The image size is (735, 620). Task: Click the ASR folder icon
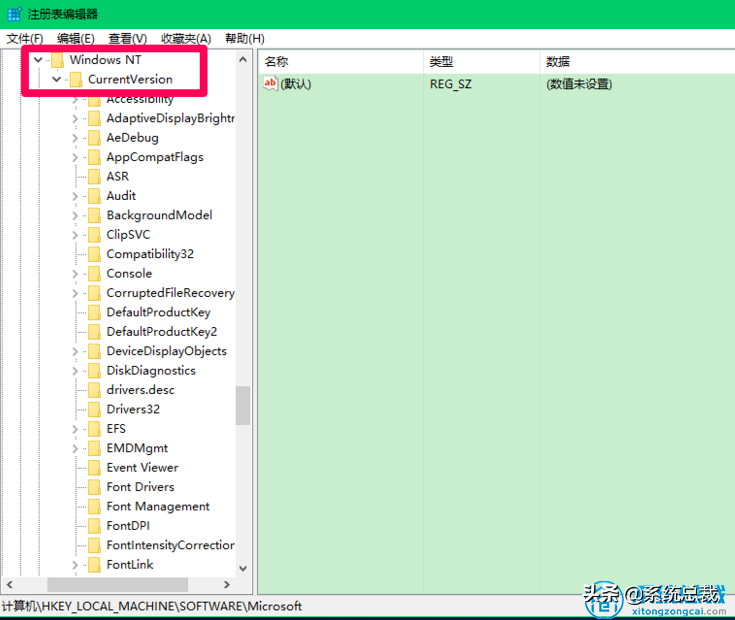click(94, 176)
